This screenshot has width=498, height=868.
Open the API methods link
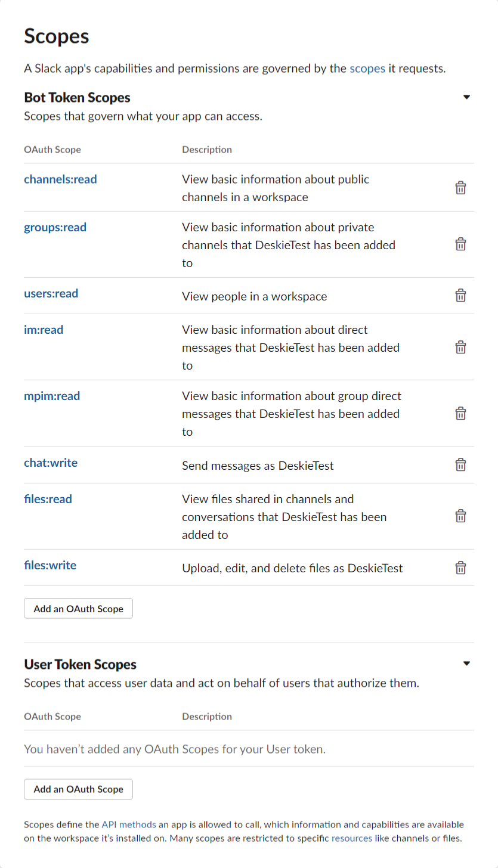pyautogui.click(x=129, y=825)
